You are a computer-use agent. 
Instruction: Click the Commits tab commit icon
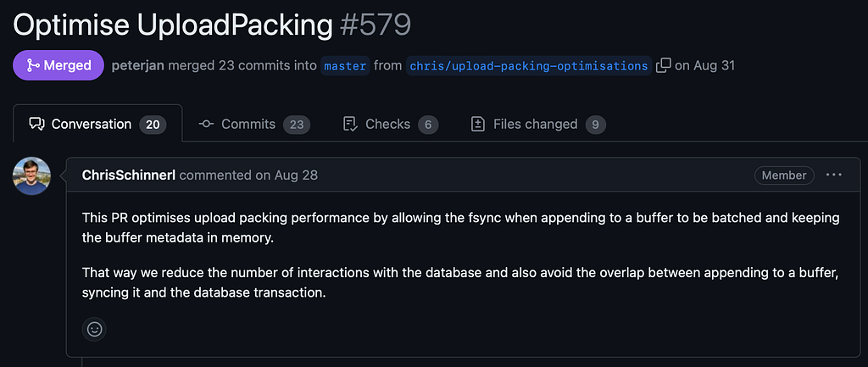(x=207, y=124)
